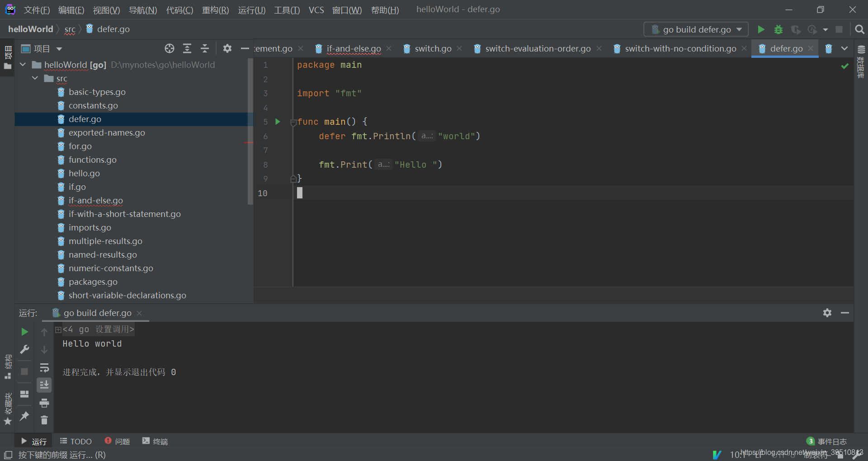Click the red error stripe marker
Image resolution: width=868 pixels, height=461 pixels.
point(248,142)
